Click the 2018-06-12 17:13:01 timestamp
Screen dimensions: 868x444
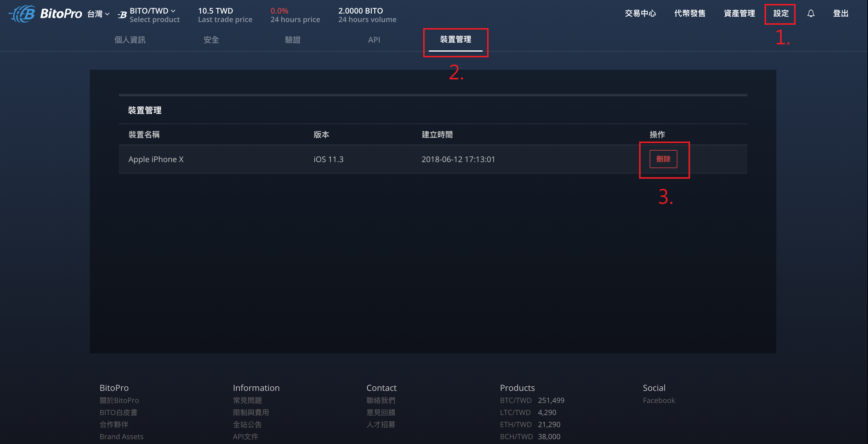[x=458, y=159]
